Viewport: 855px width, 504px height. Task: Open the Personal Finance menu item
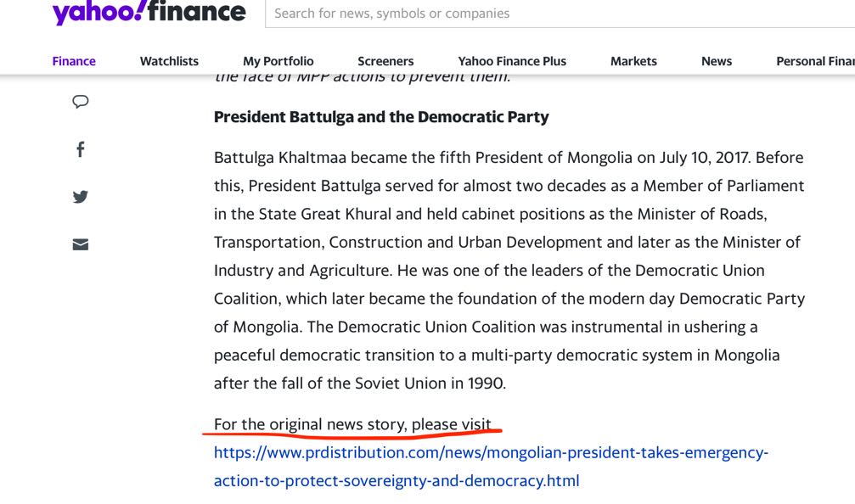pos(814,61)
